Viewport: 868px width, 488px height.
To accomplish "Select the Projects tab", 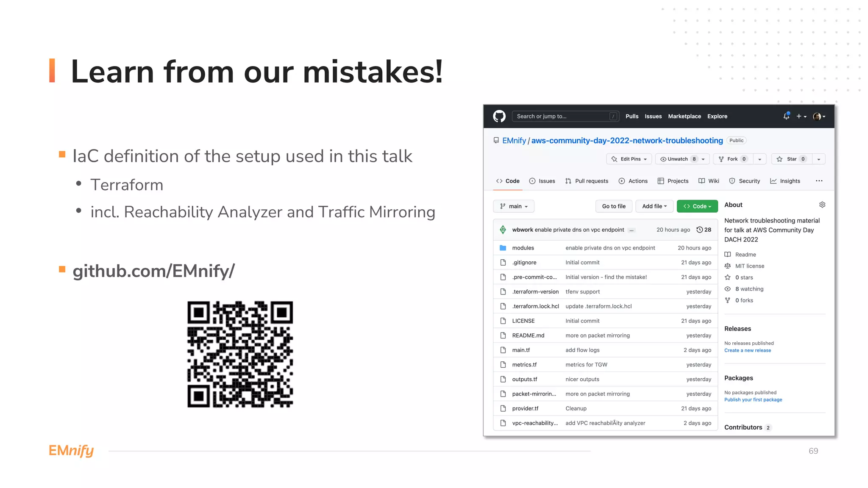I will click(673, 181).
